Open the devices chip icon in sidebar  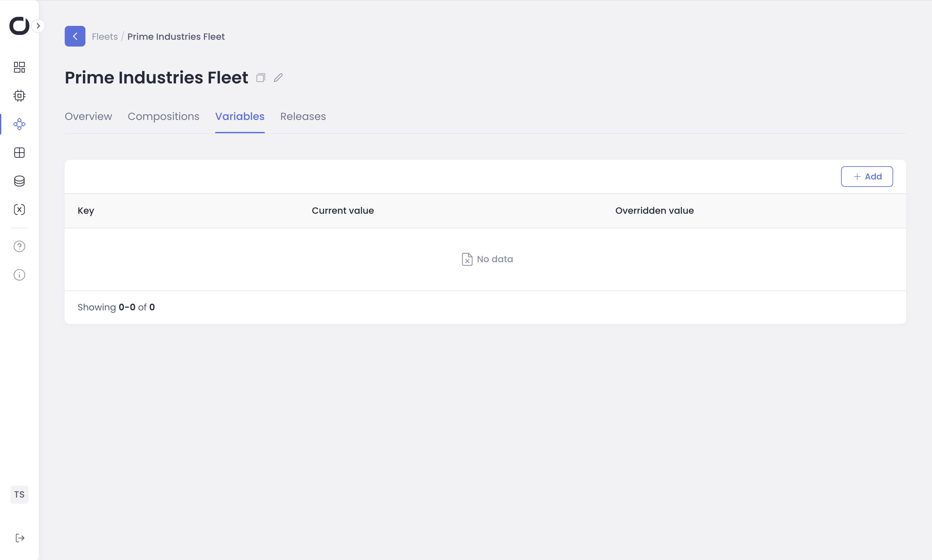coord(19,95)
